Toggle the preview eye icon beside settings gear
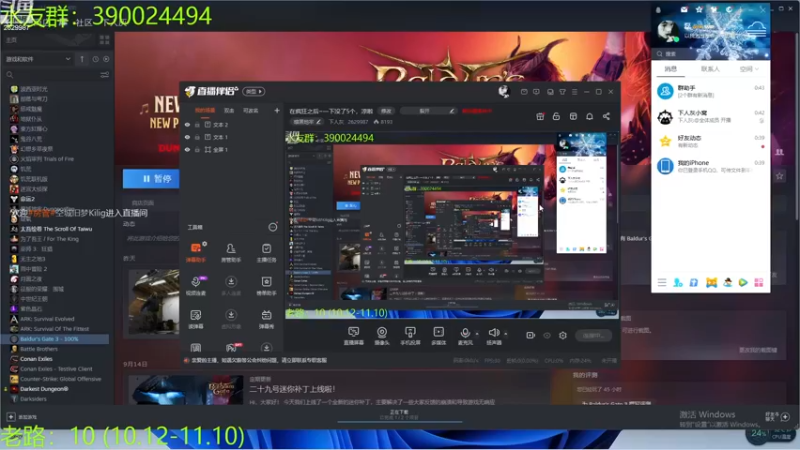This screenshot has height=450, width=800. click(547, 336)
